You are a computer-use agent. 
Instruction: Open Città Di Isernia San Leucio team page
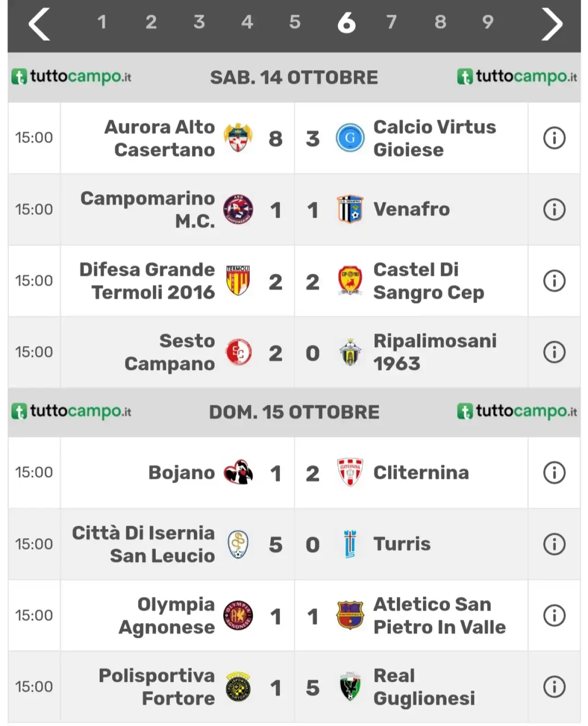(143, 544)
